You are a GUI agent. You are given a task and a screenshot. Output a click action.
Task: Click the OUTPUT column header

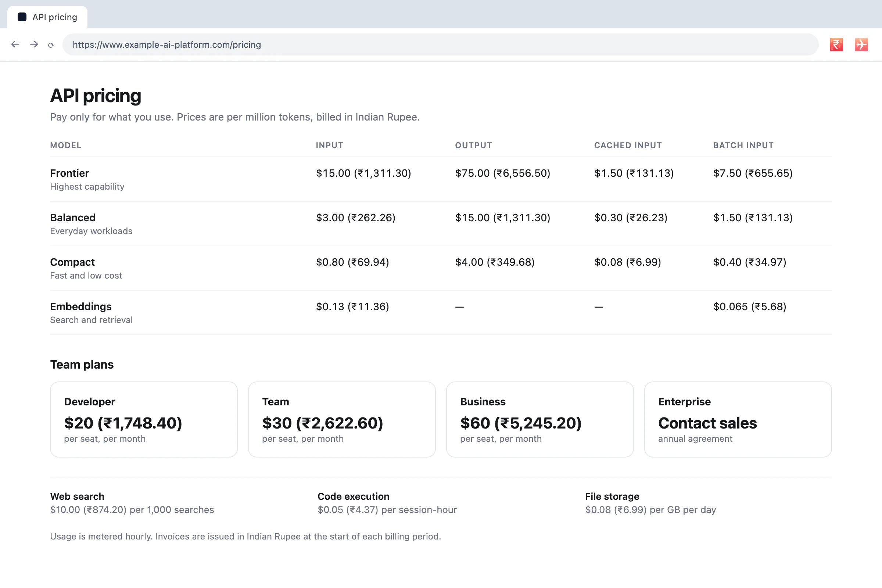(473, 145)
